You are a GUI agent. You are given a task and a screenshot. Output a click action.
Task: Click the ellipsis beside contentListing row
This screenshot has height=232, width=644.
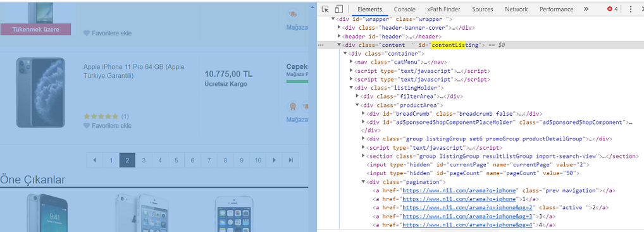tap(321, 45)
